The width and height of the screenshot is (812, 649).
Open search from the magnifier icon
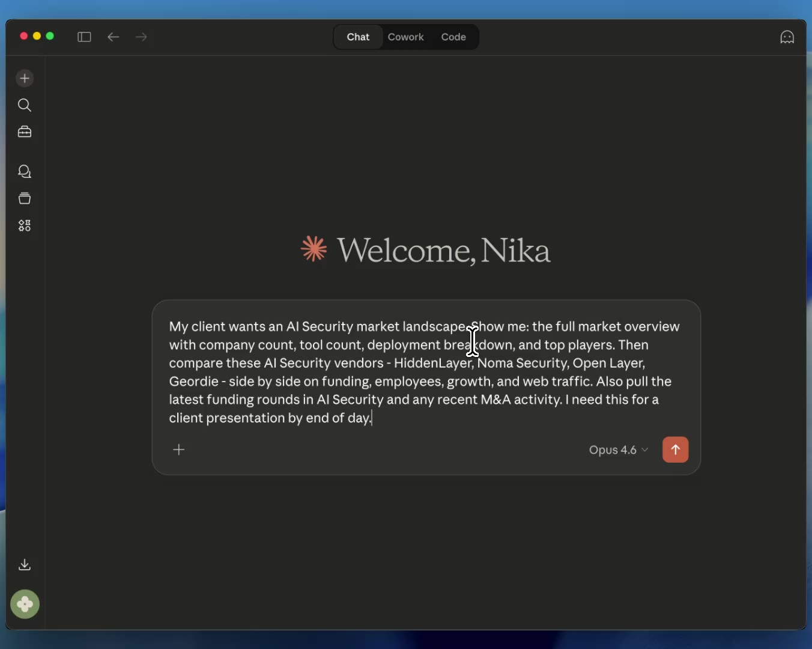pos(25,105)
